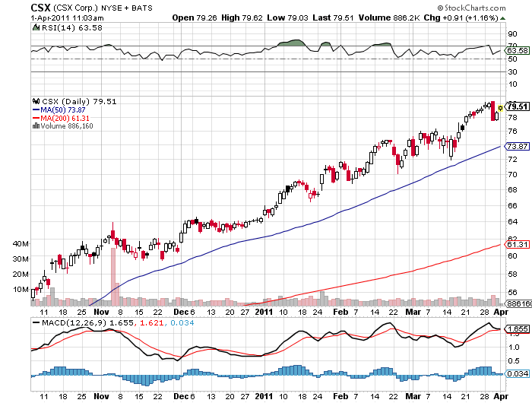Click the red MA(200) legend line
This screenshot has height=403, width=532.
pos(36,118)
